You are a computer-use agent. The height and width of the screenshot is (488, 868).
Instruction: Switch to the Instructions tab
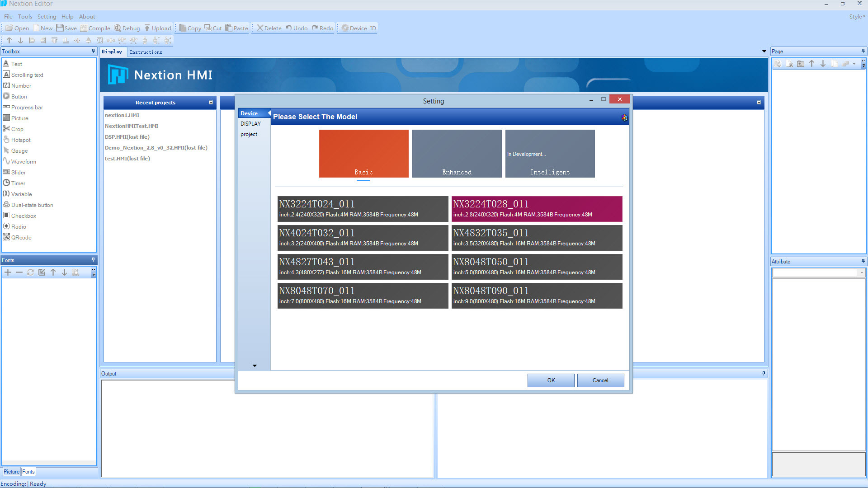146,52
